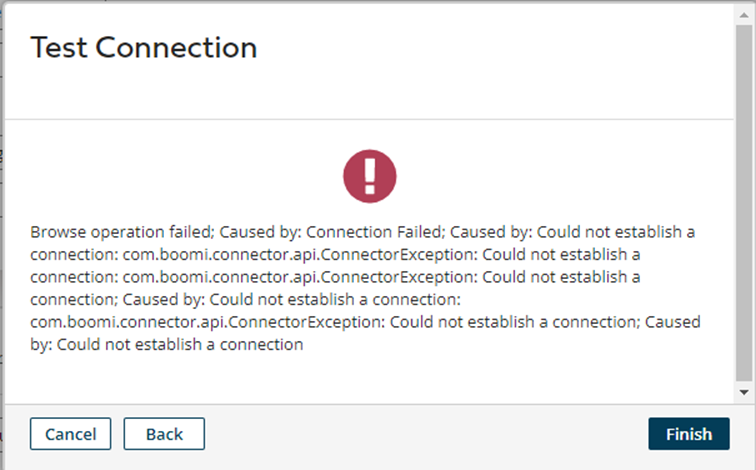Screen dimensions: 756x470
Task: Click "Could not establish a" ending first line
Action: point(616,232)
